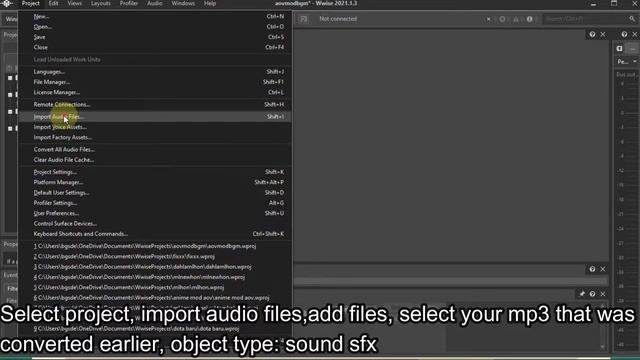Choose Clear Audio File Cache...

pos(155,160)
